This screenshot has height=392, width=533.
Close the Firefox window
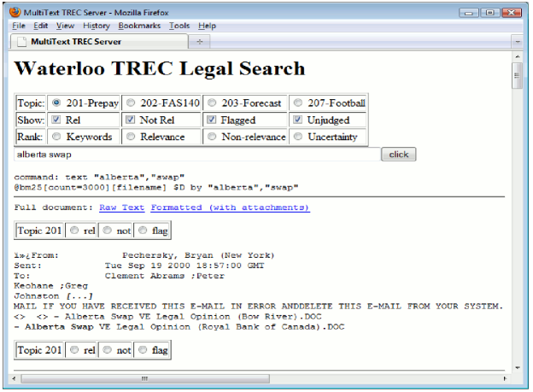(512, 13)
